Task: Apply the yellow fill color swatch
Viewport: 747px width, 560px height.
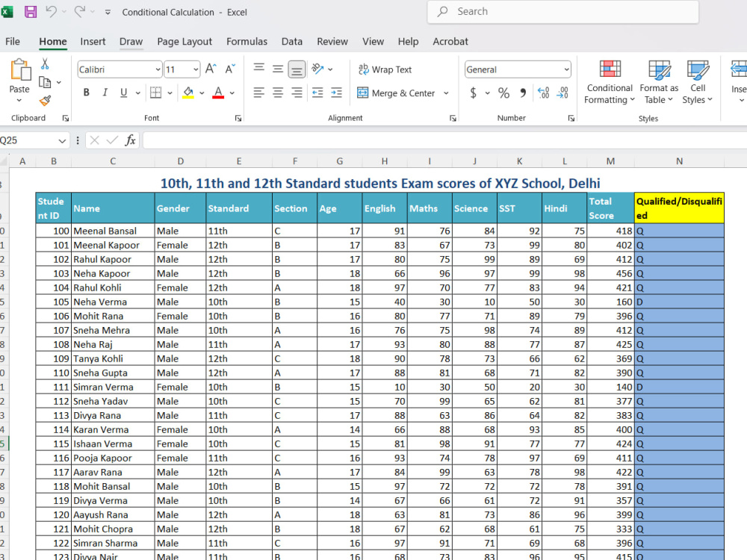Action: tap(188, 93)
